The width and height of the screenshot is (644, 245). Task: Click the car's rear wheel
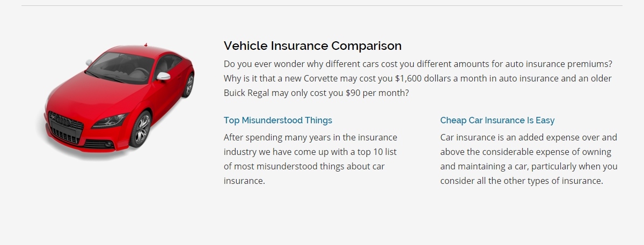pos(188,85)
